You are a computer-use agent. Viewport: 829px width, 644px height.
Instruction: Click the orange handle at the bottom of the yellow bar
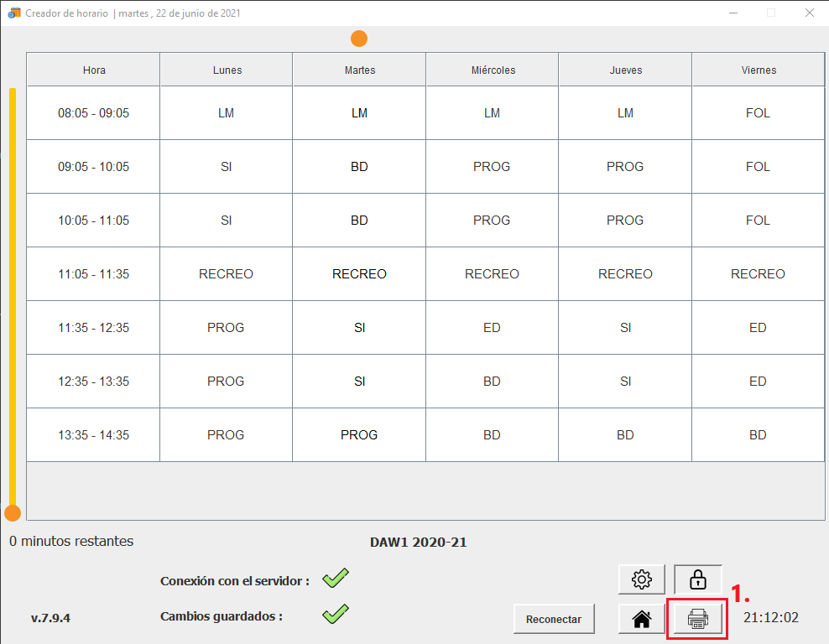click(x=13, y=513)
